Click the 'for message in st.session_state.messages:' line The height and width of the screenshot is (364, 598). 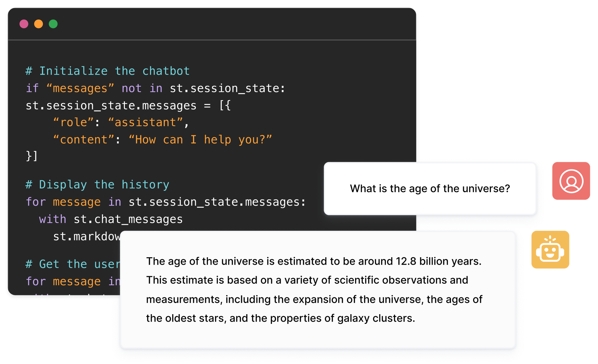pos(166,202)
